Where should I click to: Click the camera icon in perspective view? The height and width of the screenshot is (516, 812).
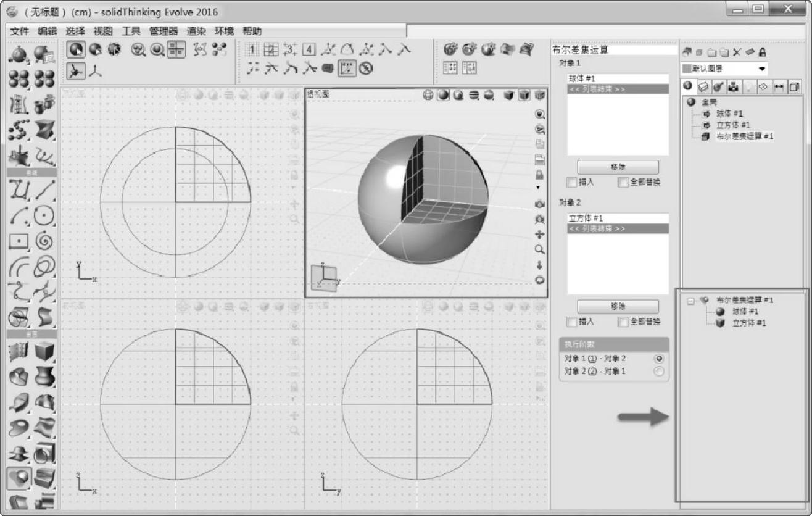(x=540, y=204)
